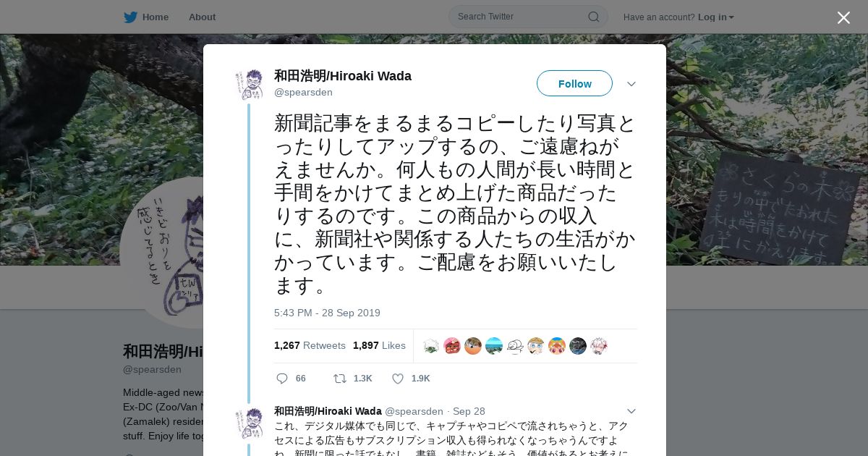Open the Log in dropdown

point(715,17)
